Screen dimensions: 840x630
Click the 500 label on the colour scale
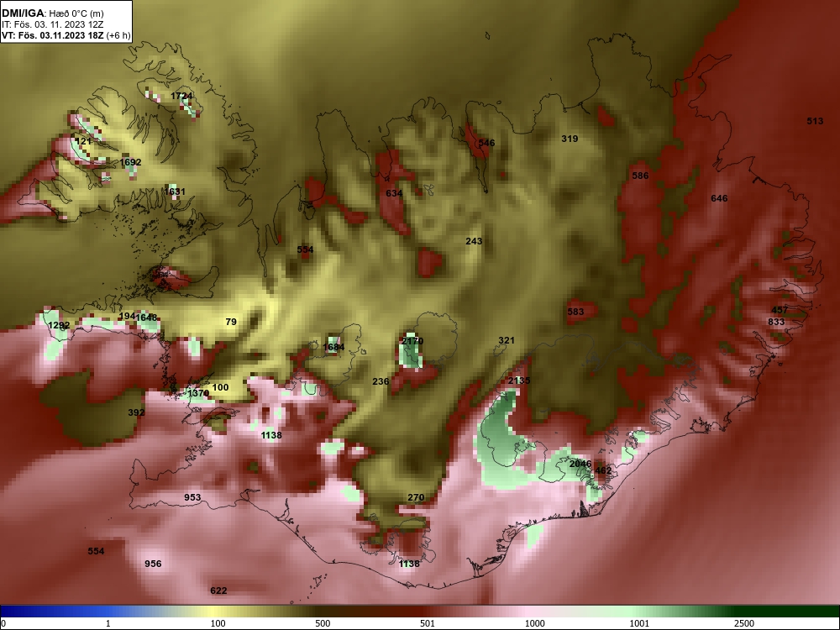(x=323, y=623)
